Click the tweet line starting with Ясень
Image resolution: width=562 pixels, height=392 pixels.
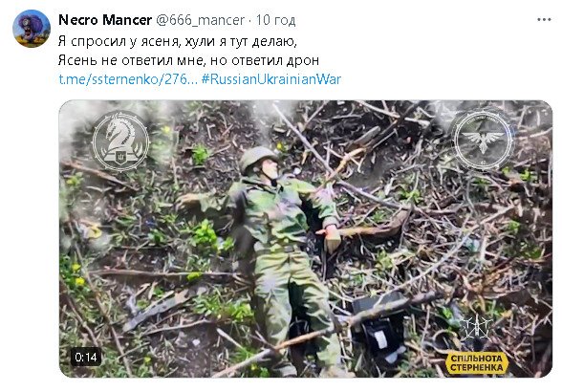click(188, 60)
